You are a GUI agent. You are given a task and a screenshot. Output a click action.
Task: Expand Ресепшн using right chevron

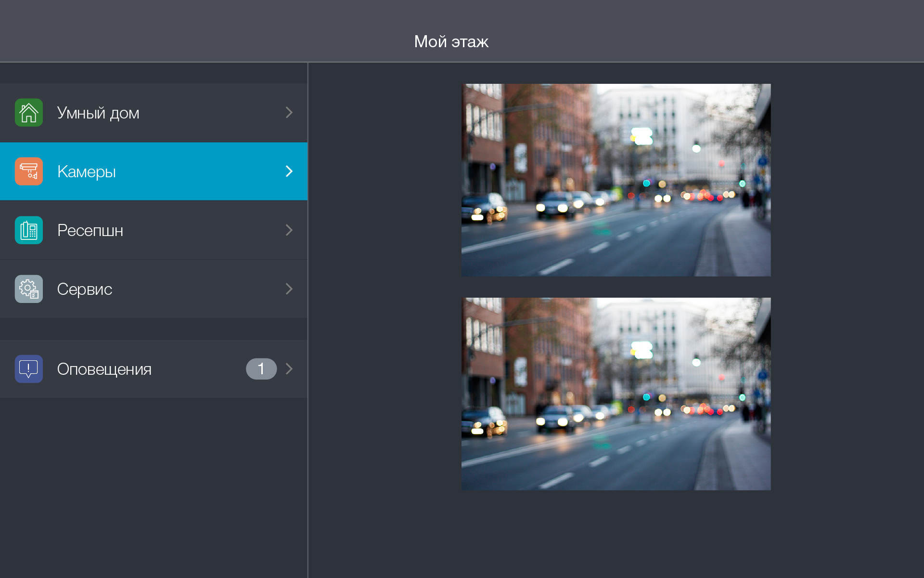coord(289,230)
